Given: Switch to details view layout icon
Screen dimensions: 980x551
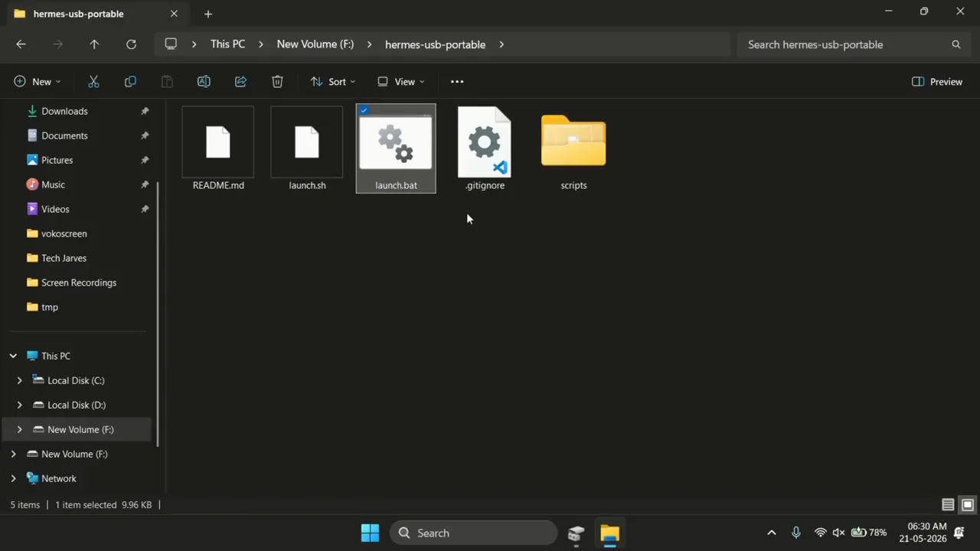Looking at the screenshot, I should tap(948, 505).
